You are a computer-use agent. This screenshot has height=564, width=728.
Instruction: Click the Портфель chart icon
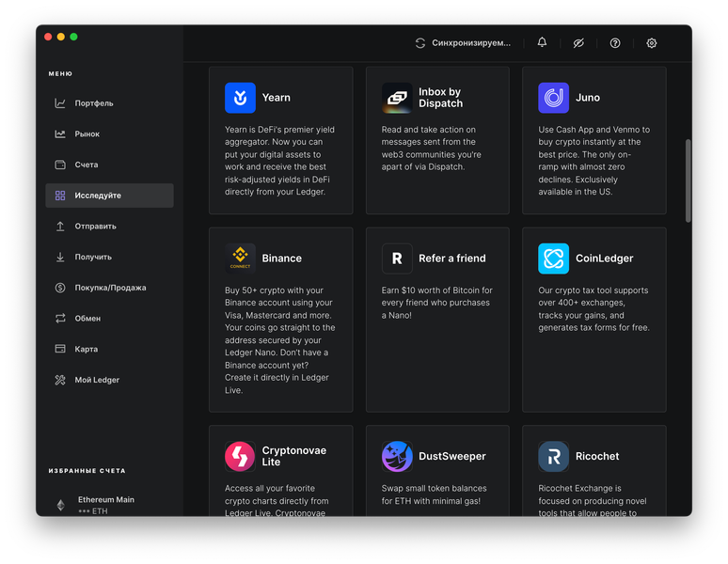(60, 103)
